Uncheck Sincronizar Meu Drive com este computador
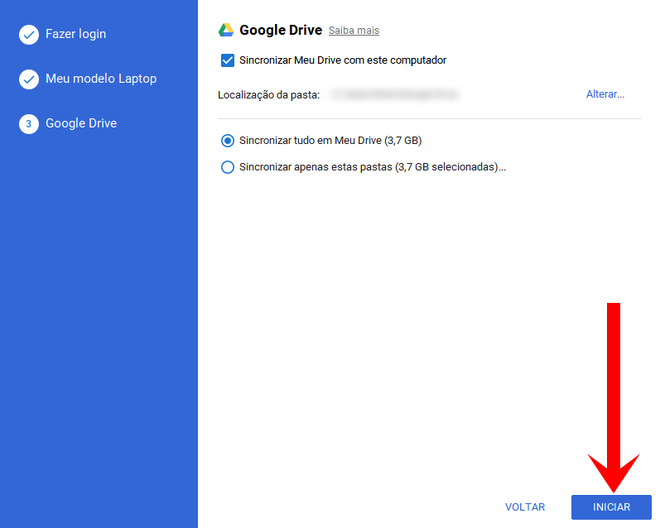Viewport: 660px width, 528px height. [227, 60]
